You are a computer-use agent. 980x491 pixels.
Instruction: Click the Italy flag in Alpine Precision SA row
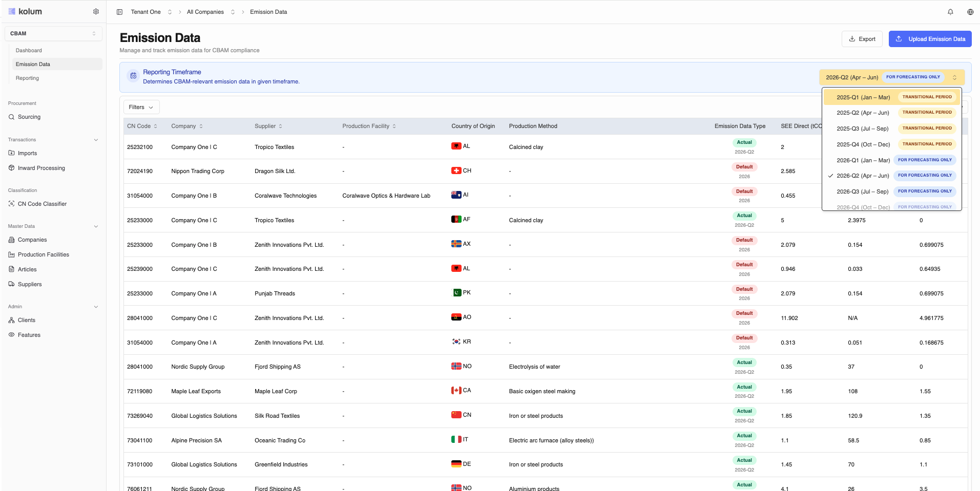pos(456,439)
